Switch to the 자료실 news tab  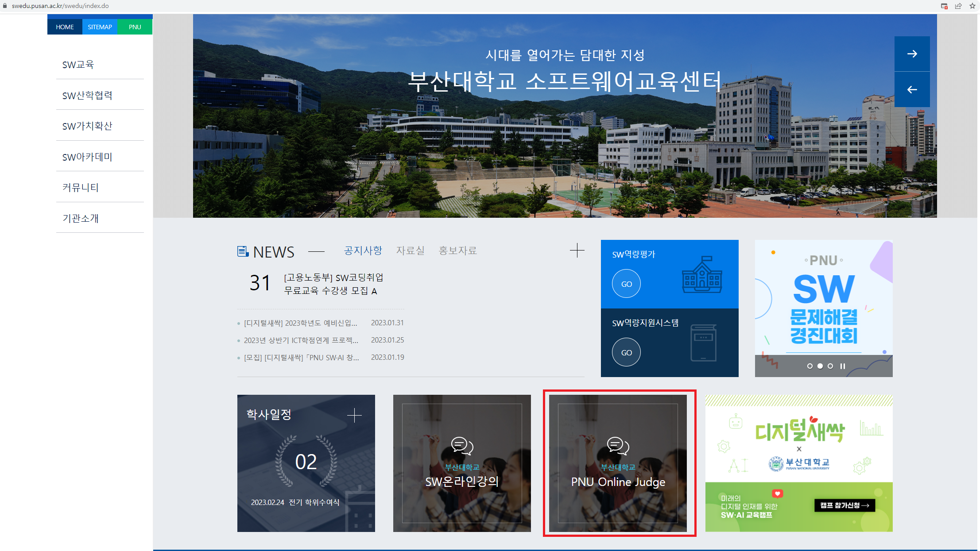pyautogui.click(x=411, y=250)
